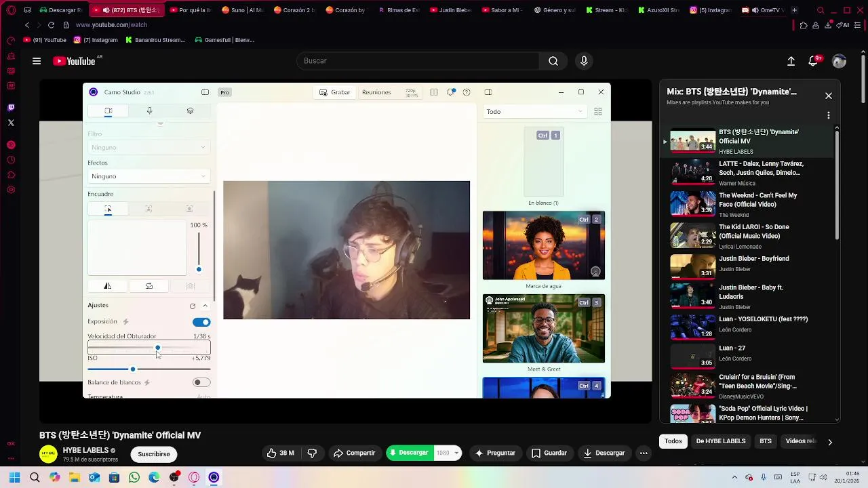This screenshot has height=488, width=868.
Task: Open Camo notifications bell icon
Action: [x=451, y=92]
